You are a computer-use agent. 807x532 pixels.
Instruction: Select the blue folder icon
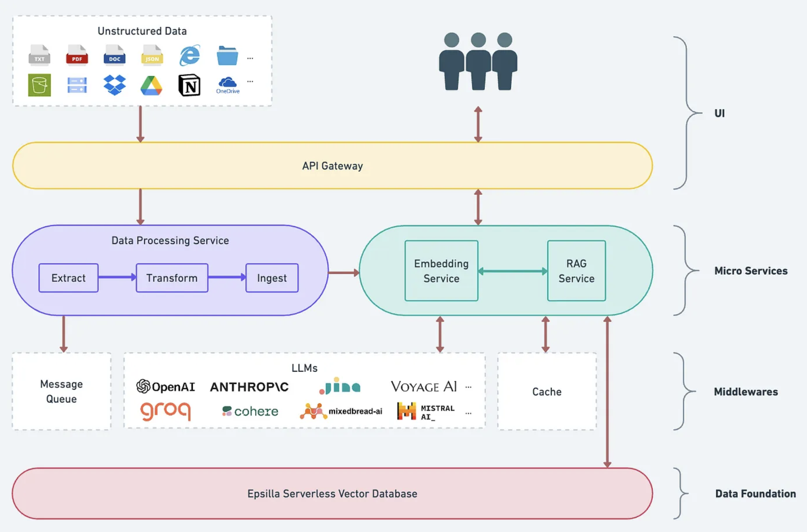(x=227, y=55)
